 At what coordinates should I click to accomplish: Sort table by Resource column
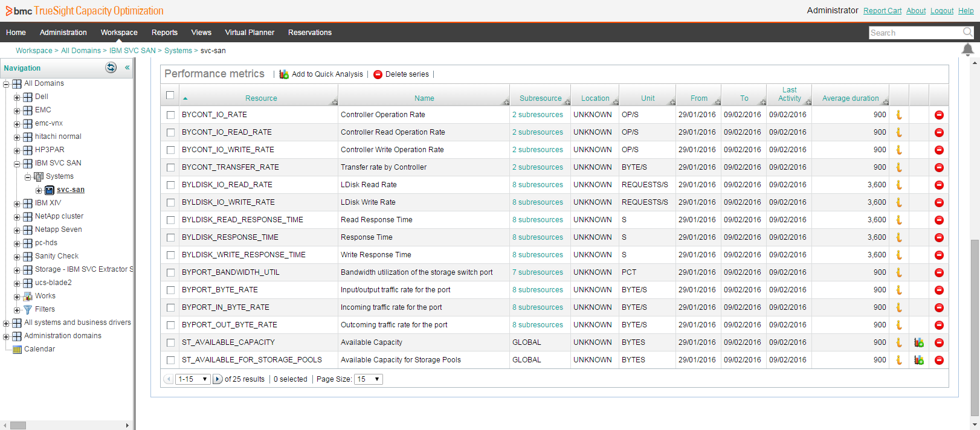261,98
